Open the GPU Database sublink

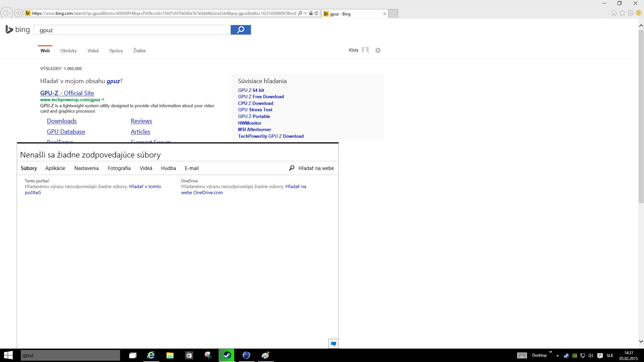(x=66, y=132)
